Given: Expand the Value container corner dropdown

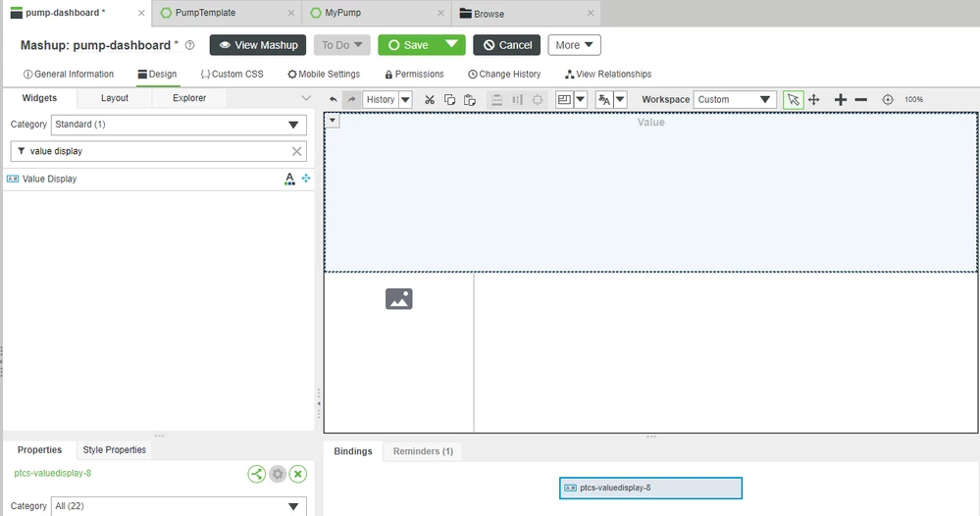Looking at the screenshot, I should (333, 121).
